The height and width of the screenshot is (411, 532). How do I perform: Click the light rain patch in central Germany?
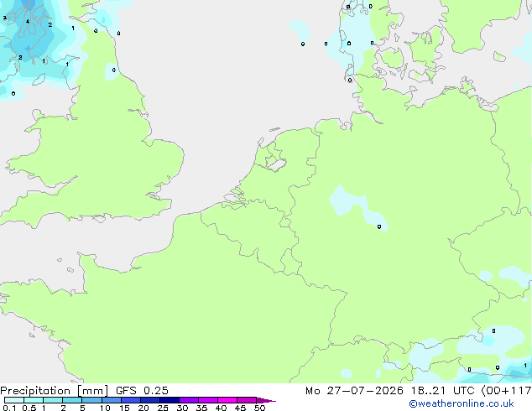coord(358,207)
